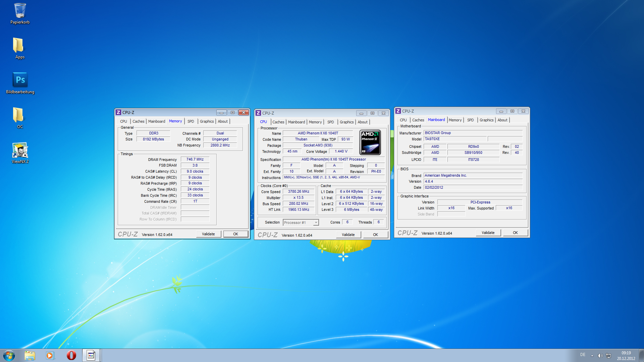
Task: Click Validate in the CPU window
Action: click(348, 235)
